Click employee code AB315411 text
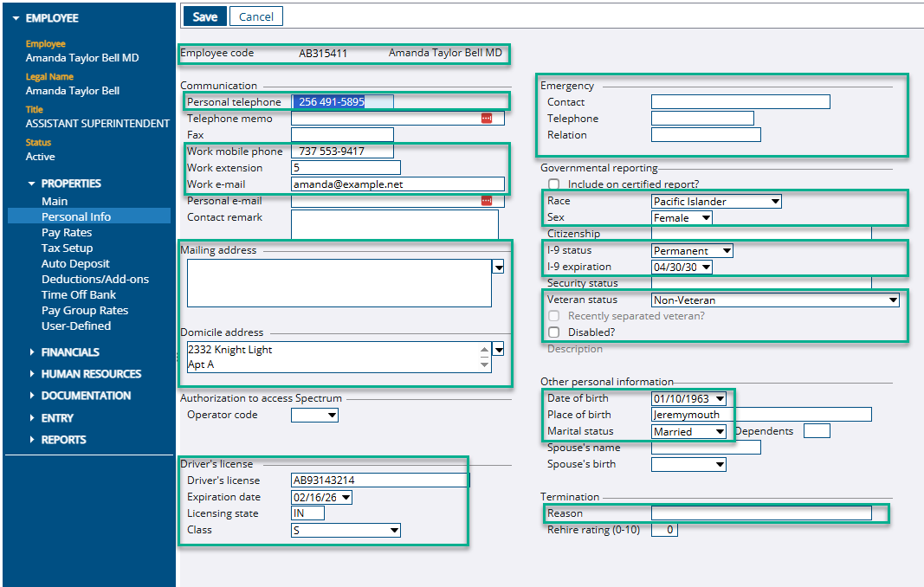The height and width of the screenshot is (587, 924). 323,53
